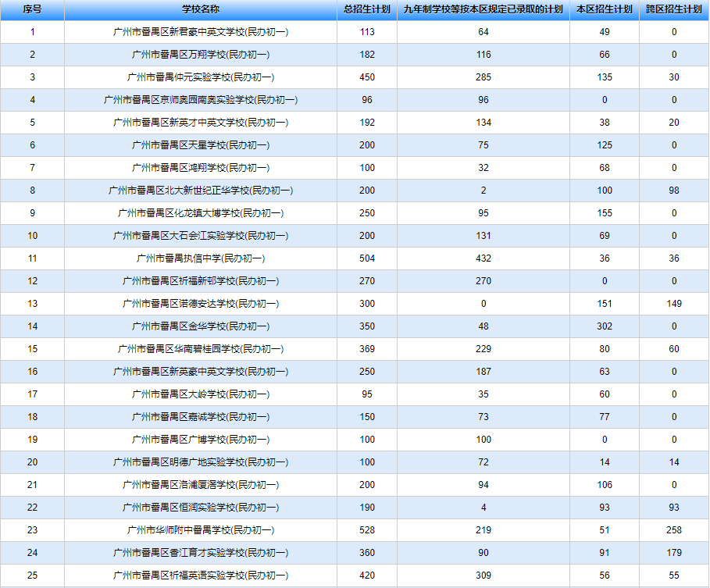This screenshot has width=710, height=588.
Task: Select 广州市番禺区新英豪中英文学校(民办初一) cell
Action: [201, 372]
